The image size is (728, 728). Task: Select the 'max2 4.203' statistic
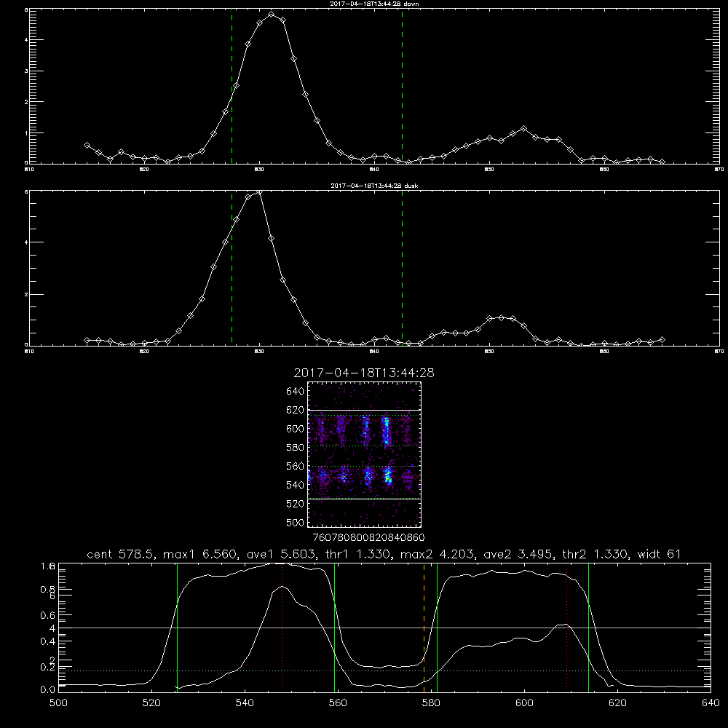point(437,554)
